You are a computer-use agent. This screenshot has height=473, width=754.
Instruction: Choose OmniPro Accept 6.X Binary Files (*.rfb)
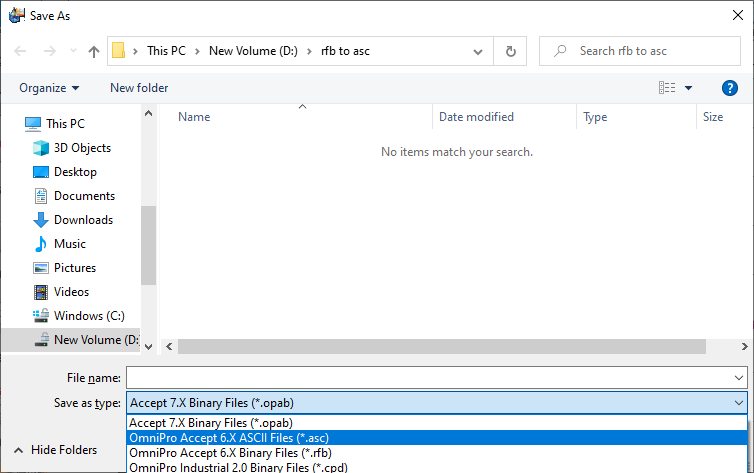[437, 453]
